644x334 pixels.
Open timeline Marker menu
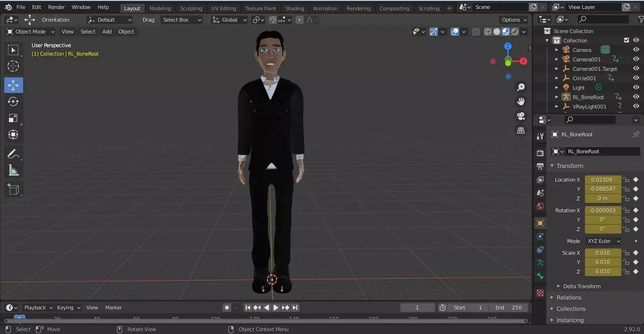click(113, 308)
